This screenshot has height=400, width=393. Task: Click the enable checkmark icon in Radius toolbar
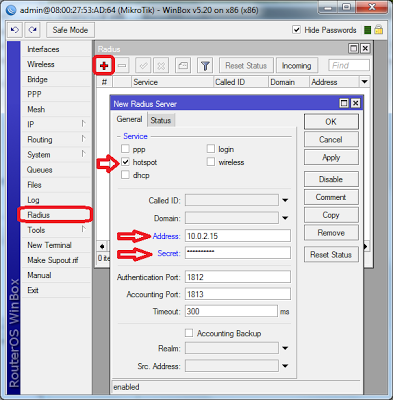point(143,66)
